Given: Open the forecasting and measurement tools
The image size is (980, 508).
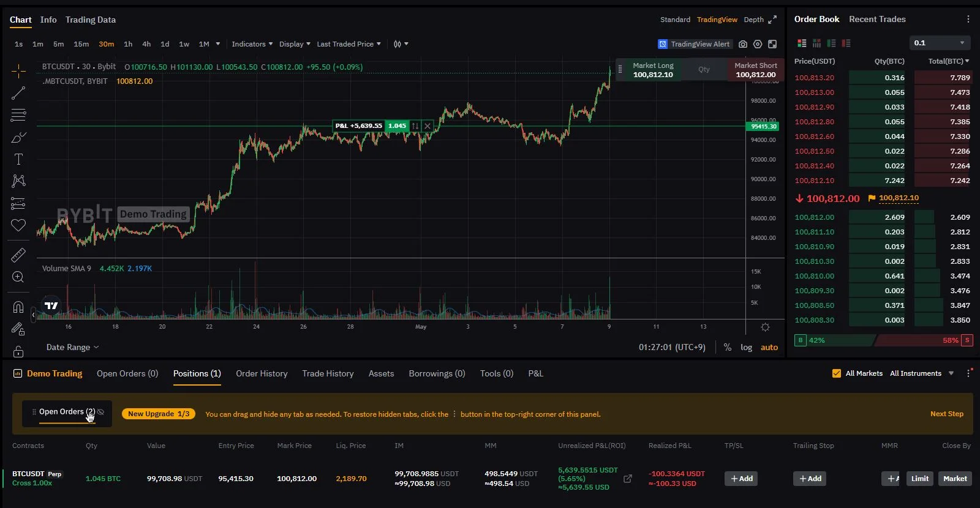Looking at the screenshot, I should pyautogui.click(x=18, y=203).
